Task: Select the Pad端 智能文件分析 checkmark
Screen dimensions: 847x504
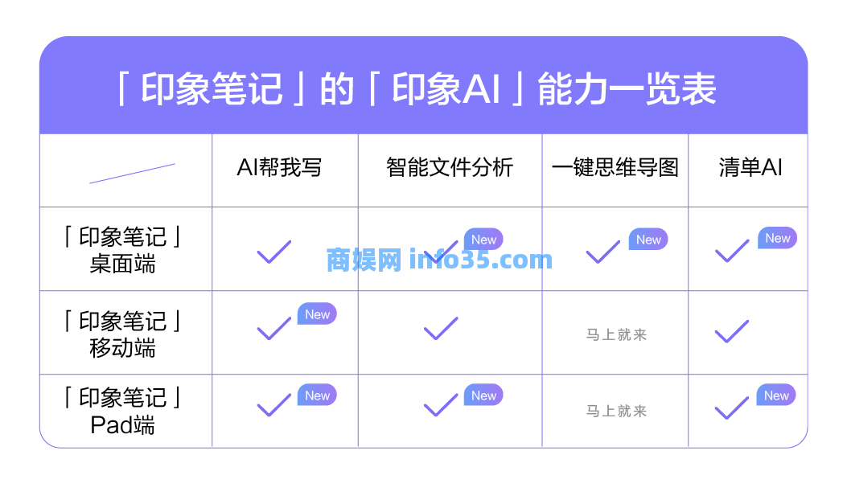Action: point(441,405)
